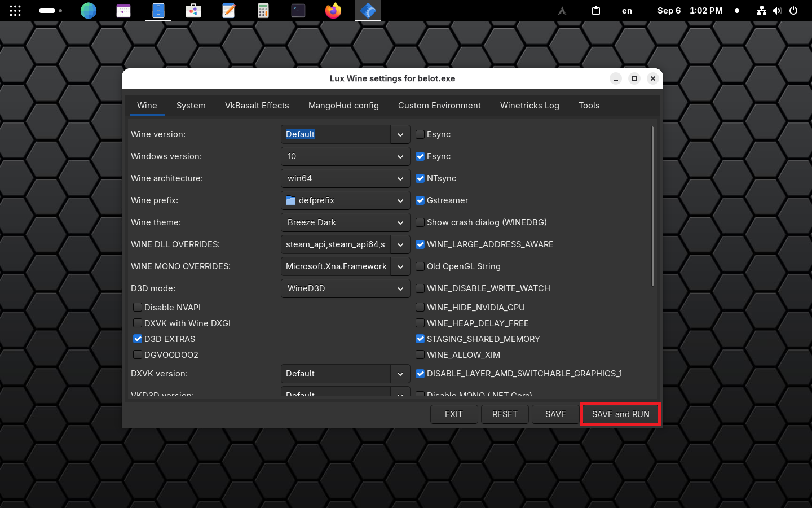Expand the DXVK version dropdown arrow
This screenshot has width=812, height=508.
[400, 374]
